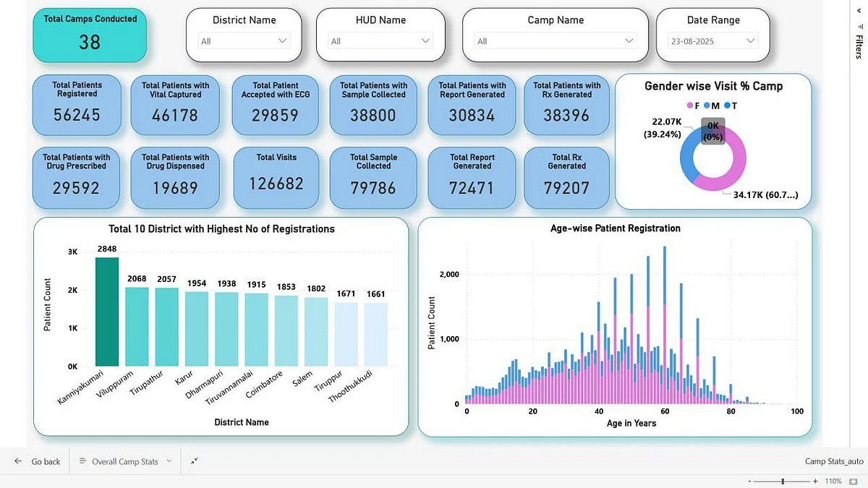The height and width of the screenshot is (488, 868).
Task: Click the fit to page icon
Action: 853,481
